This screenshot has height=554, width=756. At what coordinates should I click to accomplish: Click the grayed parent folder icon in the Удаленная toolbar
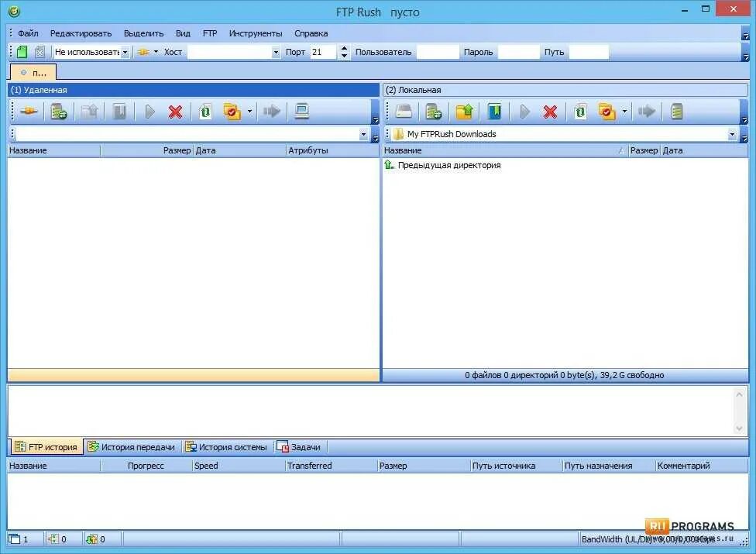[90, 112]
